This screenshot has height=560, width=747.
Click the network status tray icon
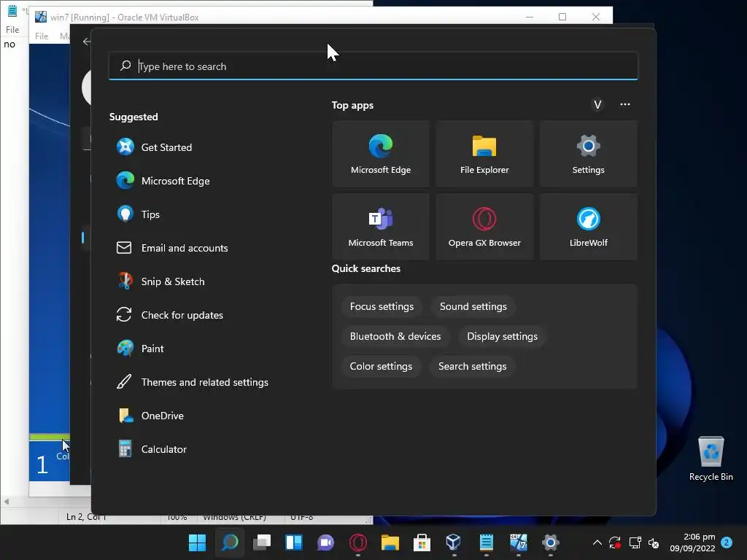[x=635, y=542]
